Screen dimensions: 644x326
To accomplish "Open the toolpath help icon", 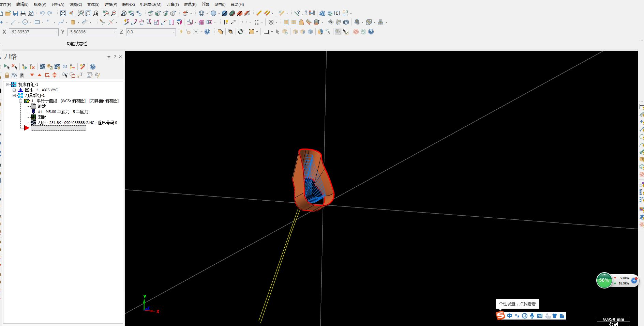I will click(x=92, y=67).
